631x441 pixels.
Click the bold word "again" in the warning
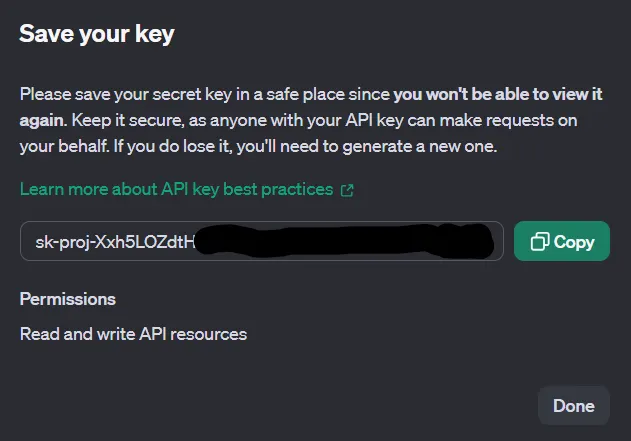42,120
